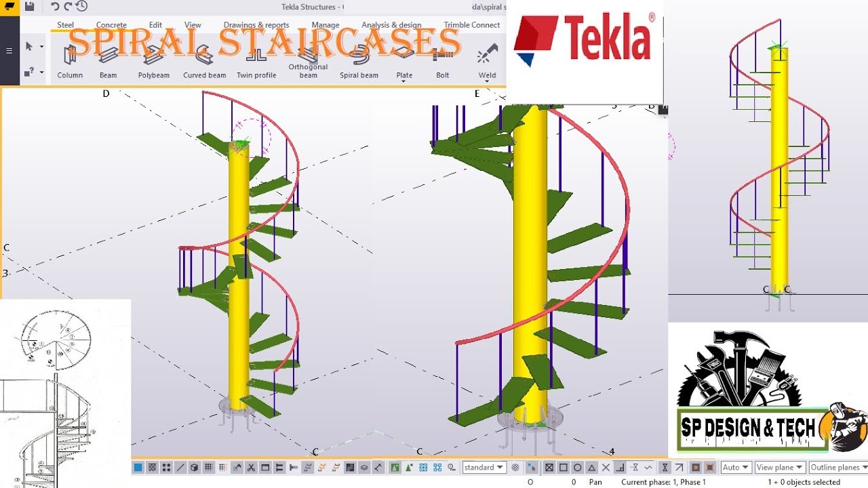Toggle the perpendicular snap switch
868x488 pixels.
pyautogui.click(x=620, y=468)
